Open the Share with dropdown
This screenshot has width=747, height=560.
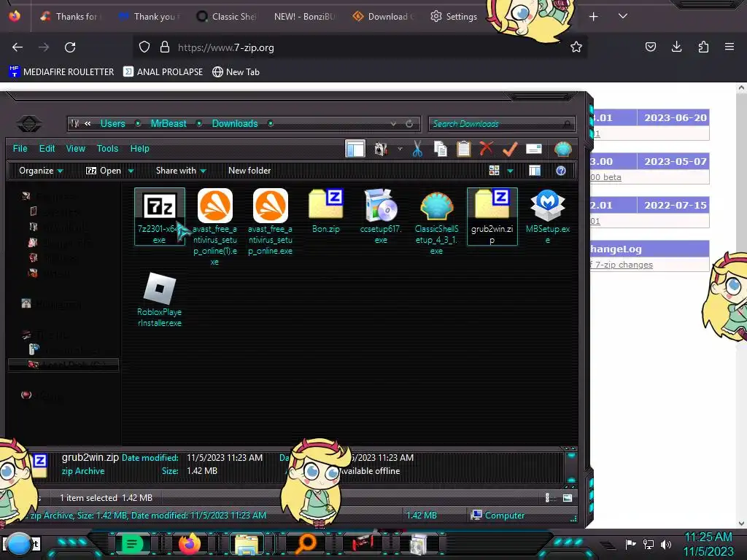(181, 171)
